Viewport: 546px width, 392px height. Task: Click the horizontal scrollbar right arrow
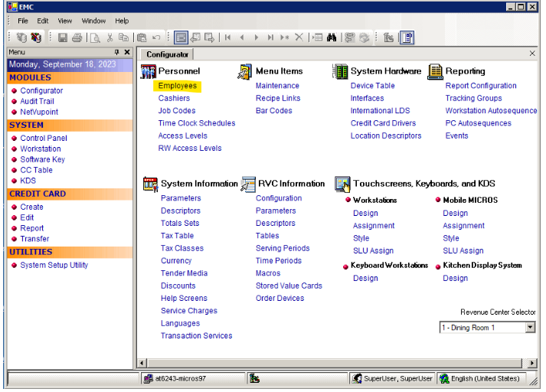coord(532,362)
